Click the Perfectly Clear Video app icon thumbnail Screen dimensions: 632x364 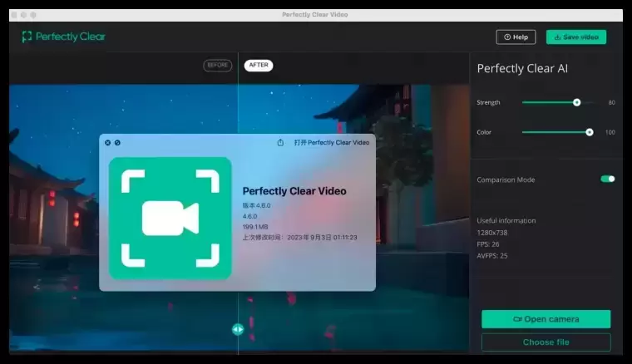(x=170, y=219)
